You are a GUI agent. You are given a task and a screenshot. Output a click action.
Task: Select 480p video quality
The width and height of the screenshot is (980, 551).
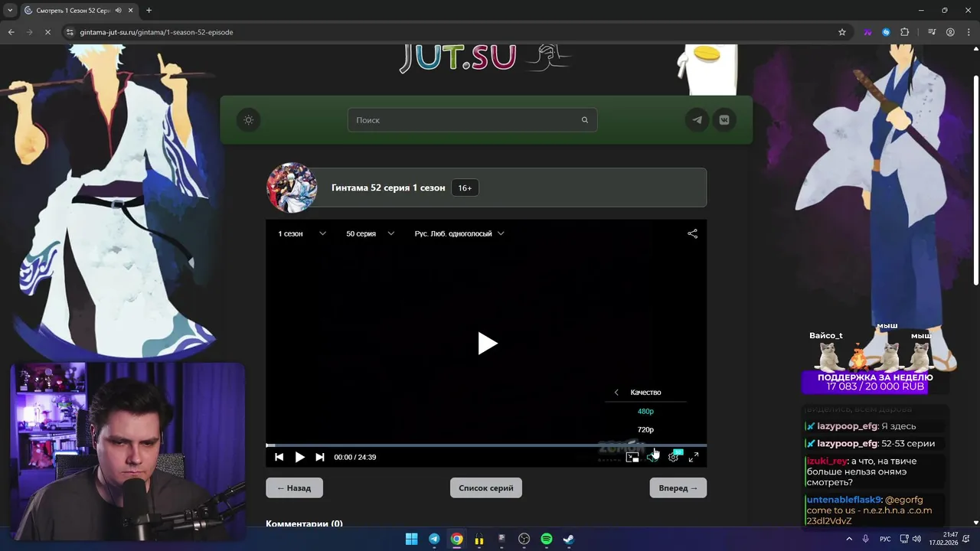(645, 411)
